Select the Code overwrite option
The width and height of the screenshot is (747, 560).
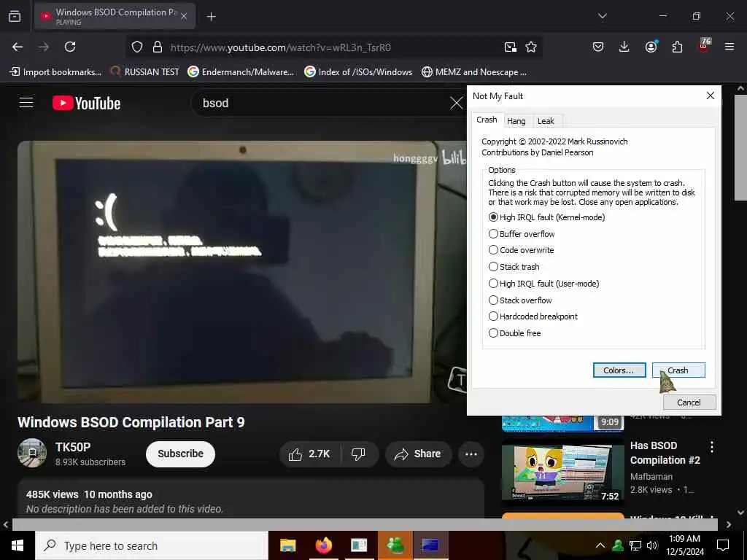click(x=521, y=250)
